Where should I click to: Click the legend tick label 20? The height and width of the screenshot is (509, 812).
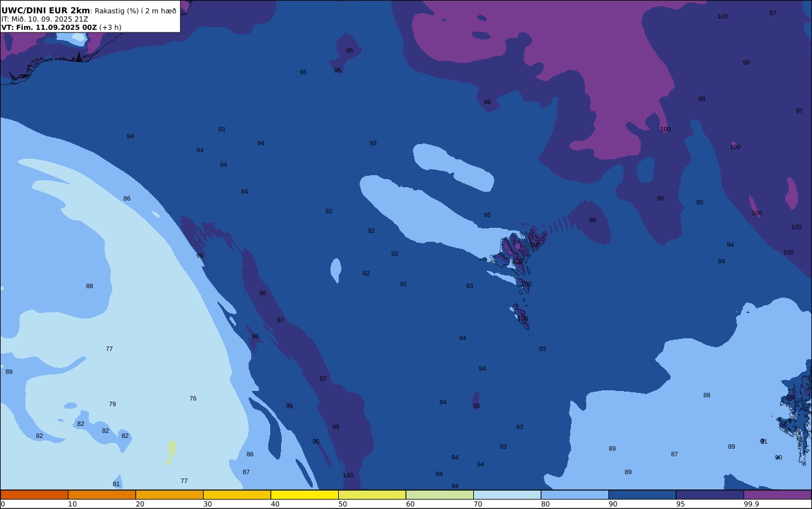coord(140,504)
